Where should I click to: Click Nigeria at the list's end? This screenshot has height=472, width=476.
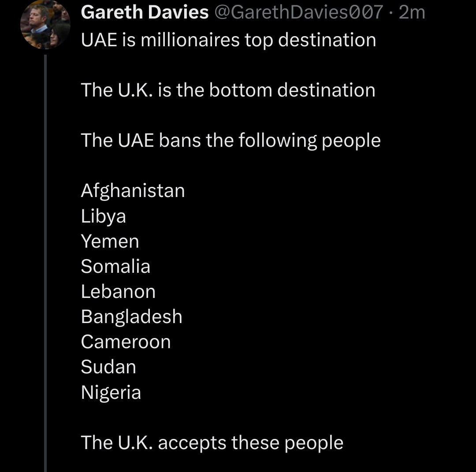(x=111, y=393)
